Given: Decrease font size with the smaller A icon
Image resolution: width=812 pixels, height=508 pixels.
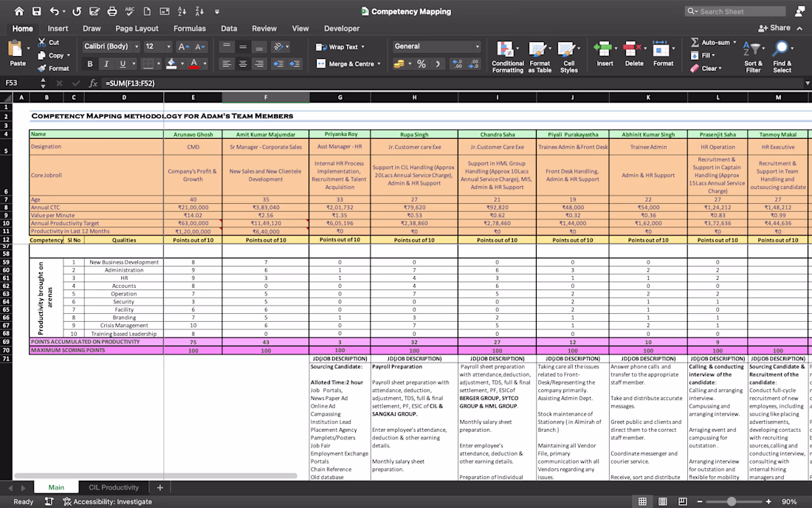Looking at the screenshot, I should (x=200, y=47).
